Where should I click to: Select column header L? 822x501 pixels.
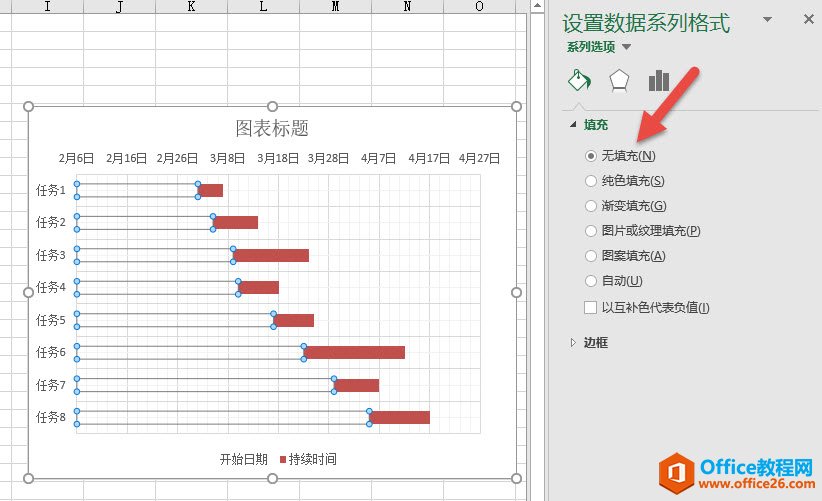click(x=264, y=7)
